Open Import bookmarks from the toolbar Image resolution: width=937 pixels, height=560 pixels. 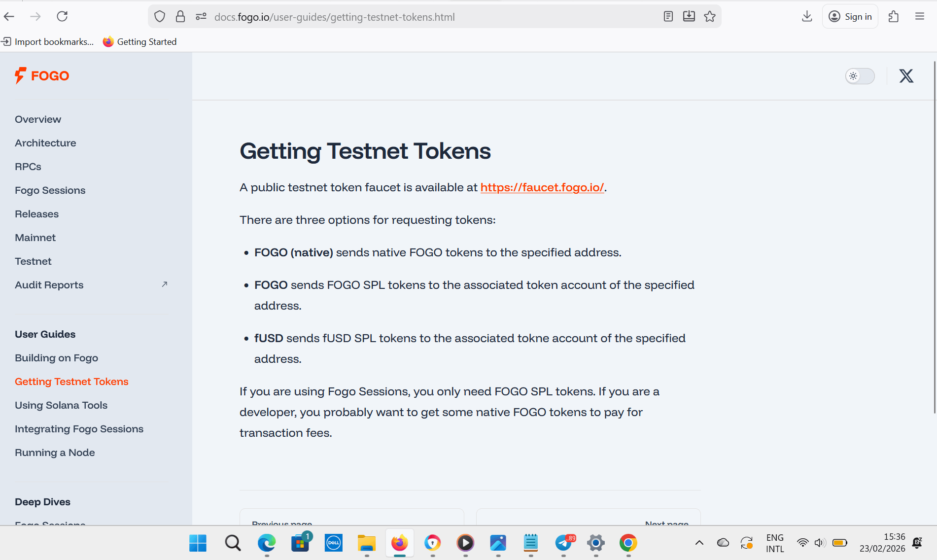48,42
